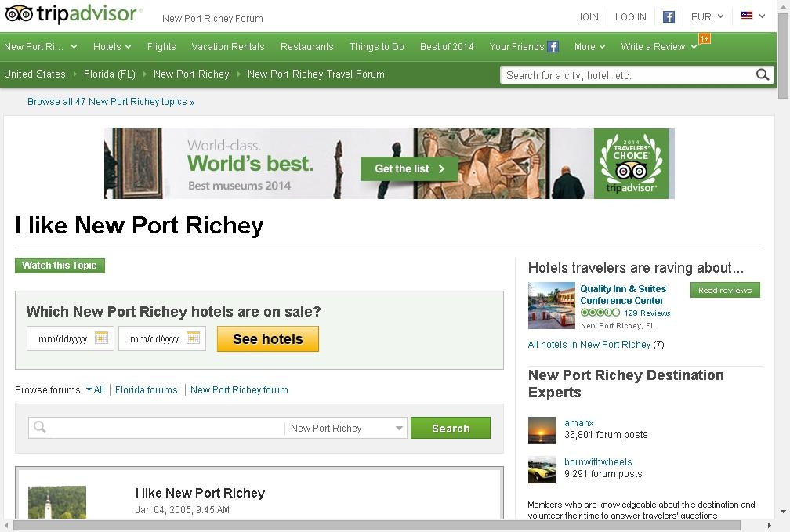Viewport: 790px width, 532px height.
Task: Open the Write a Review dropdown
Action: pyautogui.click(x=658, y=47)
